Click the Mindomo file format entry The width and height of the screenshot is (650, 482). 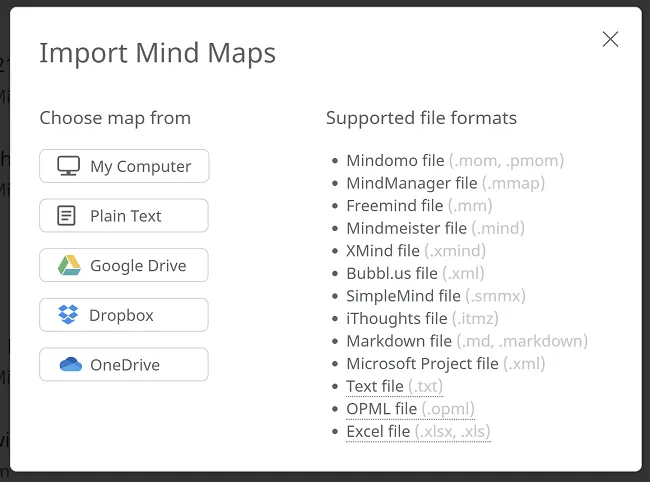tap(455, 161)
